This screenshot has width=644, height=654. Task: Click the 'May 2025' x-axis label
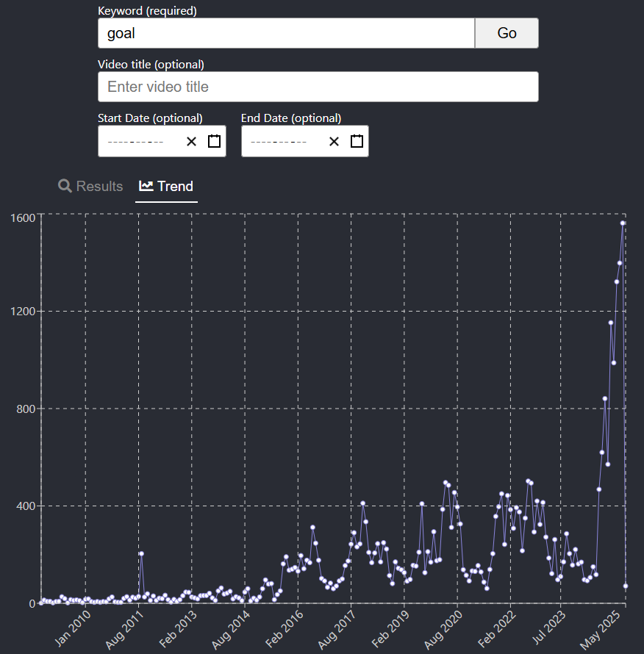(x=600, y=630)
